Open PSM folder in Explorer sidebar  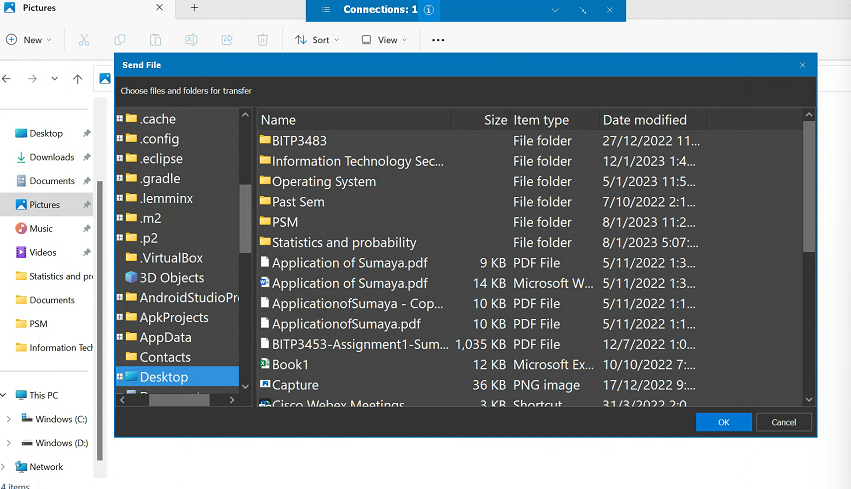tap(38, 323)
